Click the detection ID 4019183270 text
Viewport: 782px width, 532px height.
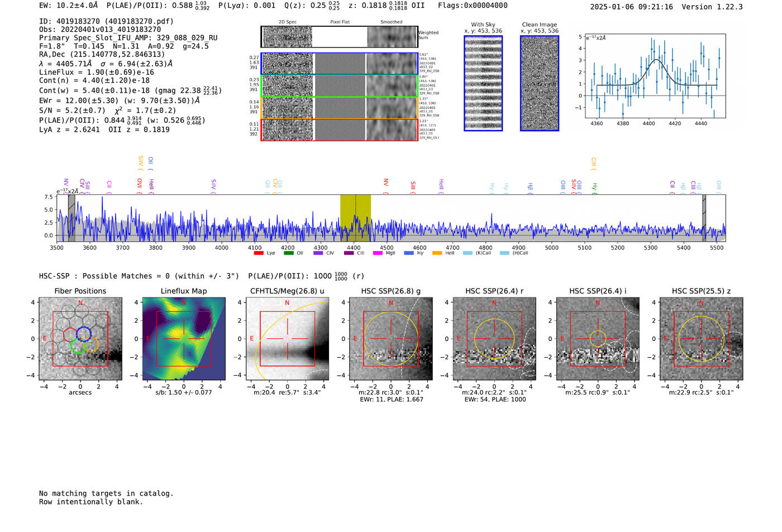pyautogui.click(x=106, y=21)
